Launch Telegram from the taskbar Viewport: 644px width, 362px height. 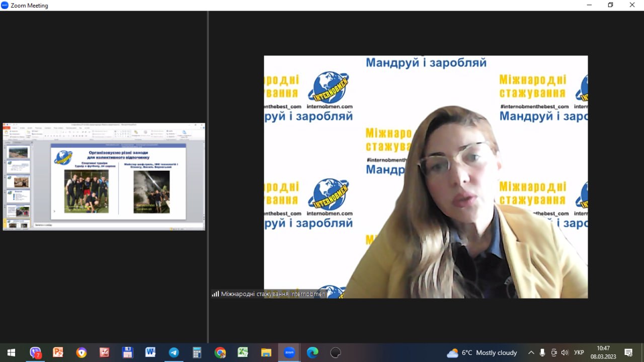coord(174,352)
